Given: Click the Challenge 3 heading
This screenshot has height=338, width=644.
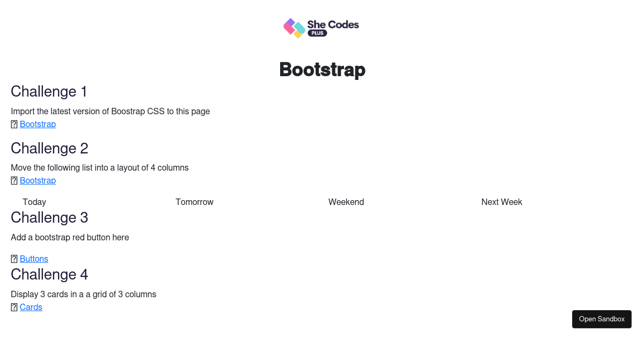Looking at the screenshot, I should (x=49, y=217).
